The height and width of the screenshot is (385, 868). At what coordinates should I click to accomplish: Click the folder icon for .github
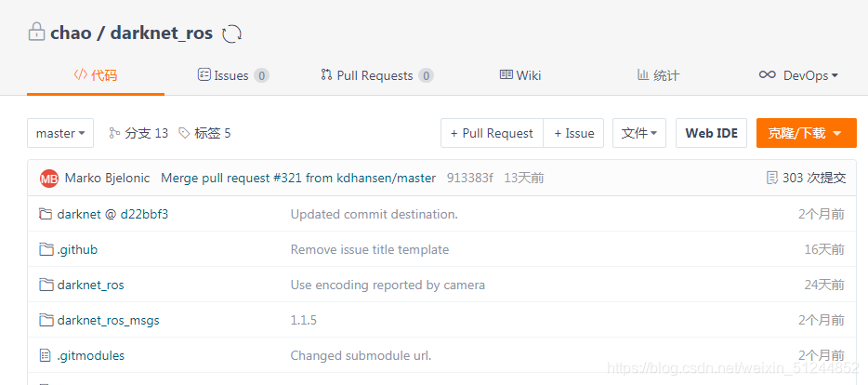[46, 250]
